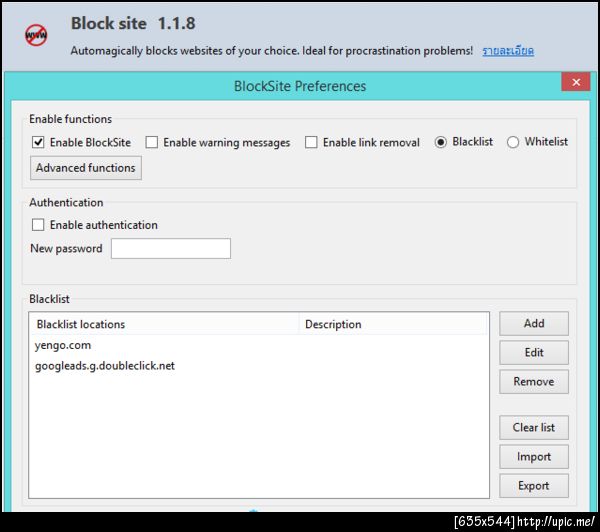The image size is (600, 532).
Task: Select the Blacklist radio button
Action: [441, 142]
